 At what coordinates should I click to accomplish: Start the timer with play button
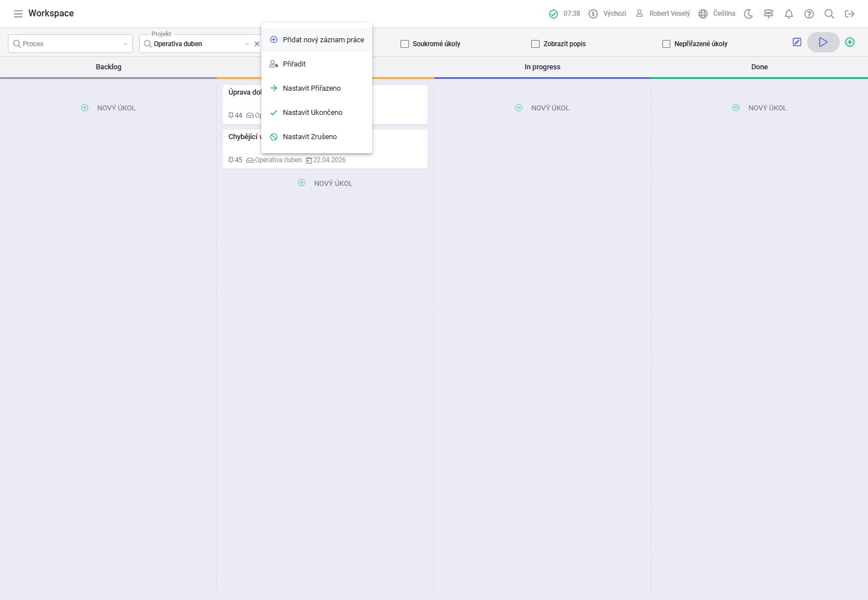click(x=823, y=42)
